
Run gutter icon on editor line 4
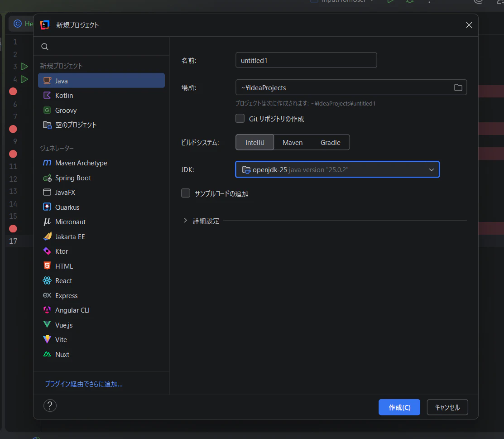click(x=24, y=79)
